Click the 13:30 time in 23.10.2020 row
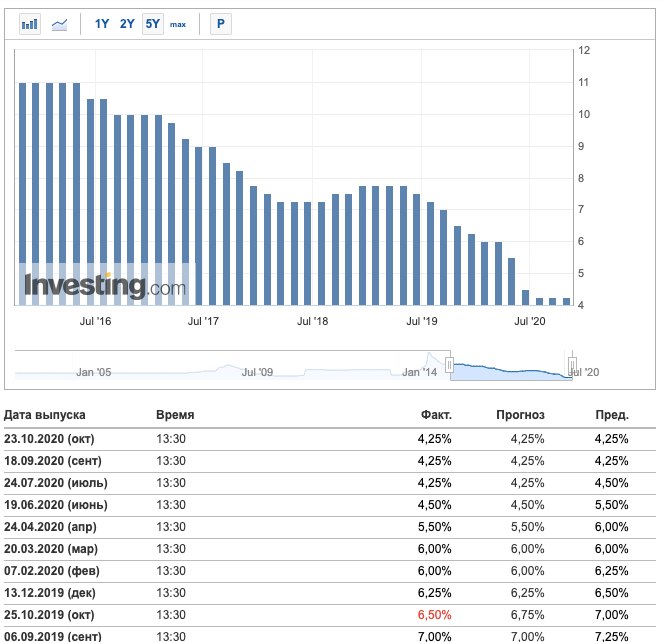The height and width of the screenshot is (642, 666). [x=171, y=439]
